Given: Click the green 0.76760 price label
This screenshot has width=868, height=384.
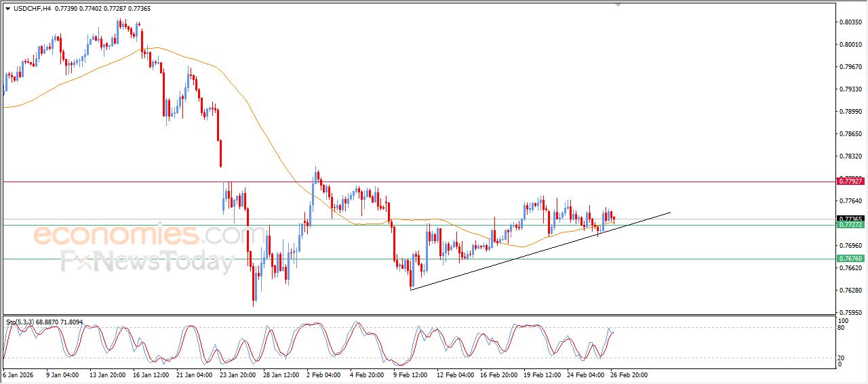Looking at the screenshot, I should coord(850,259).
